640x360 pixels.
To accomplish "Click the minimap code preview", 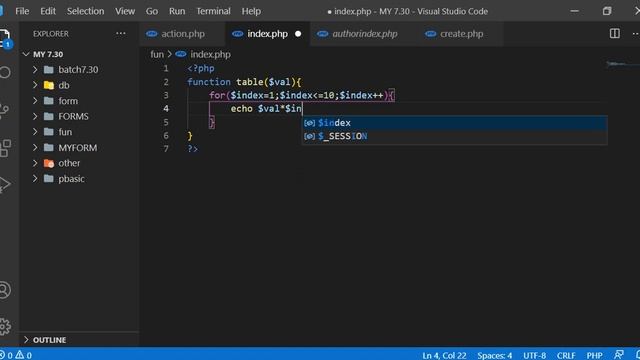I will coord(622,64).
